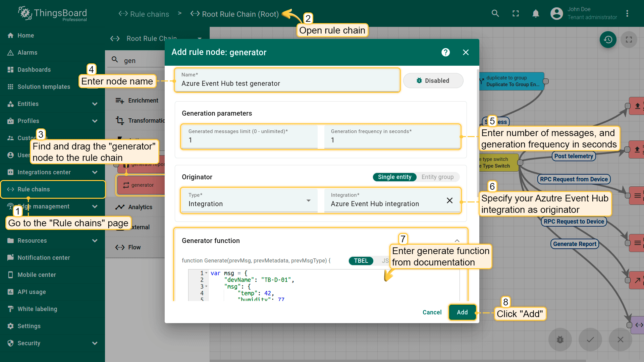The width and height of the screenshot is (644, 362).
Task: Open the Dashboards sidebar item
Action: pyautogui.click(x=34, y=70)
